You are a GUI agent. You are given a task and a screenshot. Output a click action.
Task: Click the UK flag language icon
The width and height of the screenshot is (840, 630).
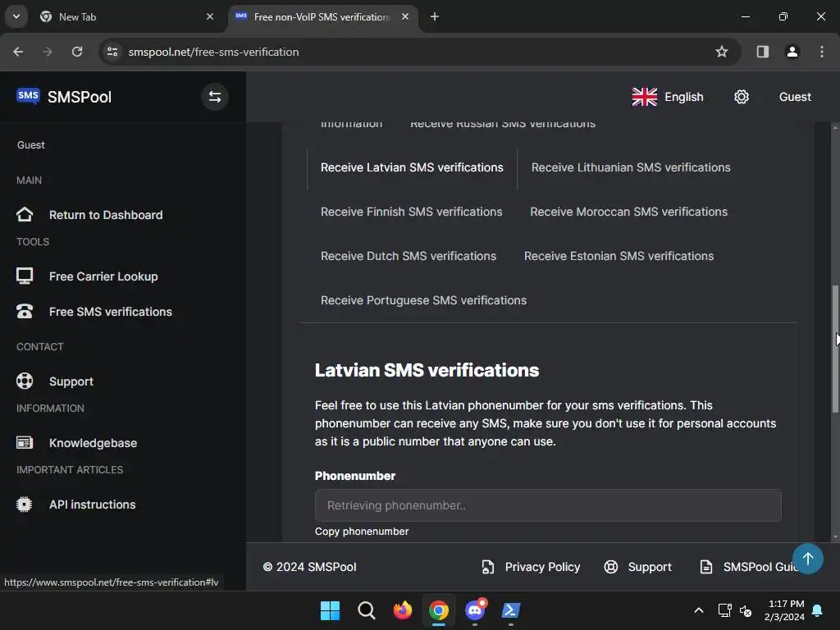pyautogui.click(x=645, y=97)
